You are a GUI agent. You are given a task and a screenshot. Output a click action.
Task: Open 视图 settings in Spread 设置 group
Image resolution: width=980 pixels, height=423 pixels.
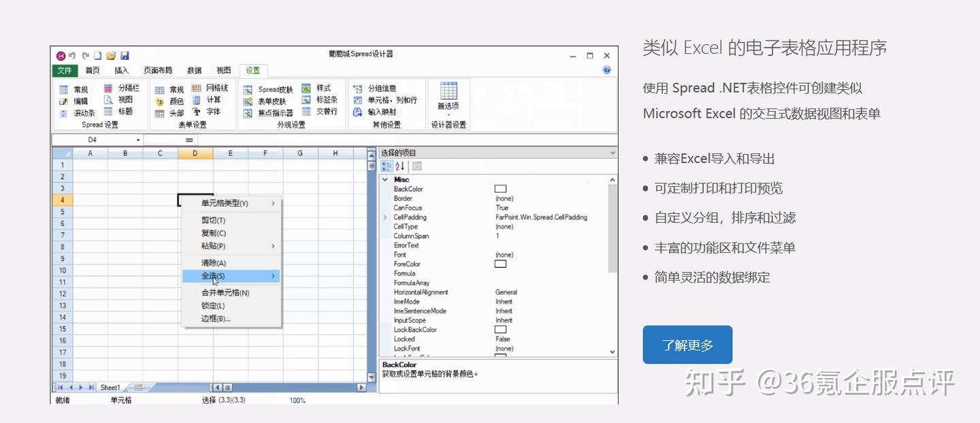click(118, 99)
